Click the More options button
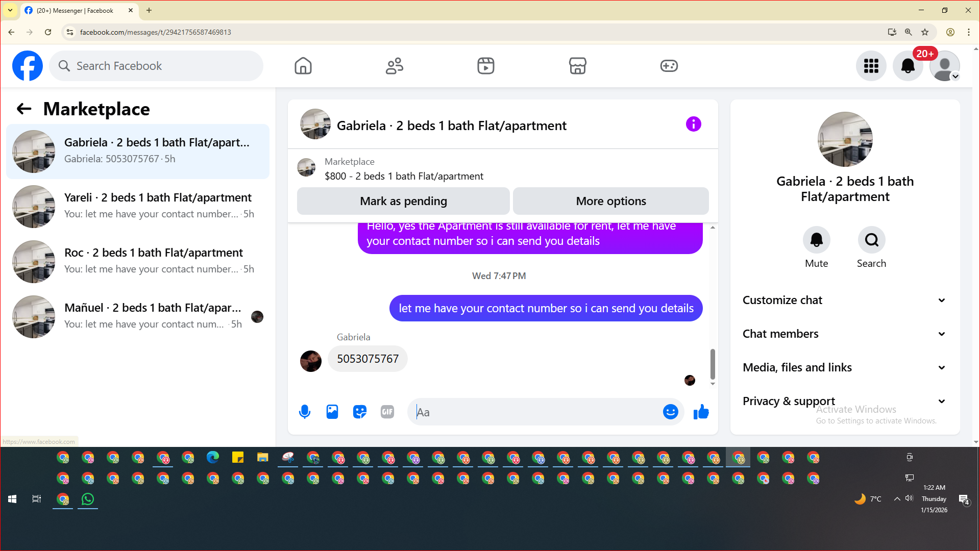The width and height of the screenshot is (980, 551). (x=610, y=201)
